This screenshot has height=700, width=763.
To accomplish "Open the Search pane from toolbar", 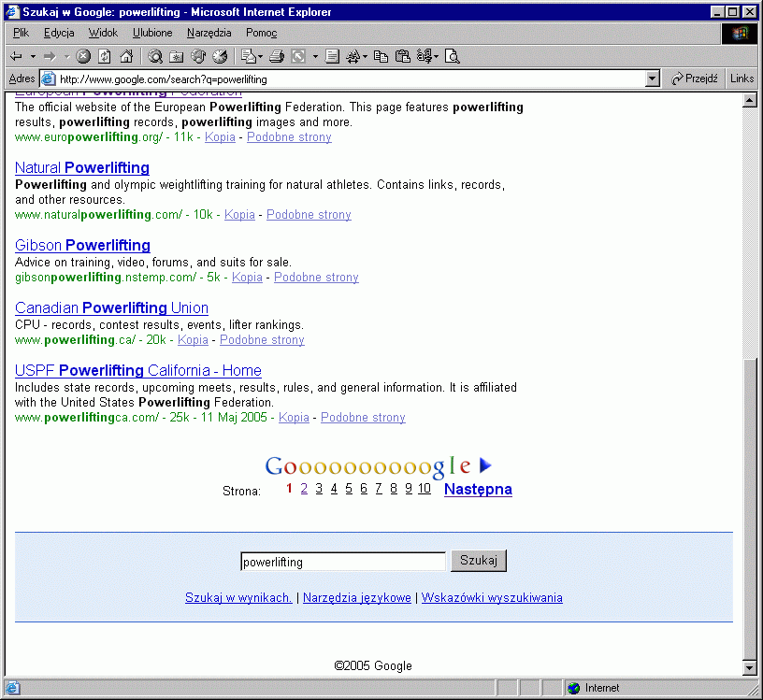I will click(x=155, y=56).
